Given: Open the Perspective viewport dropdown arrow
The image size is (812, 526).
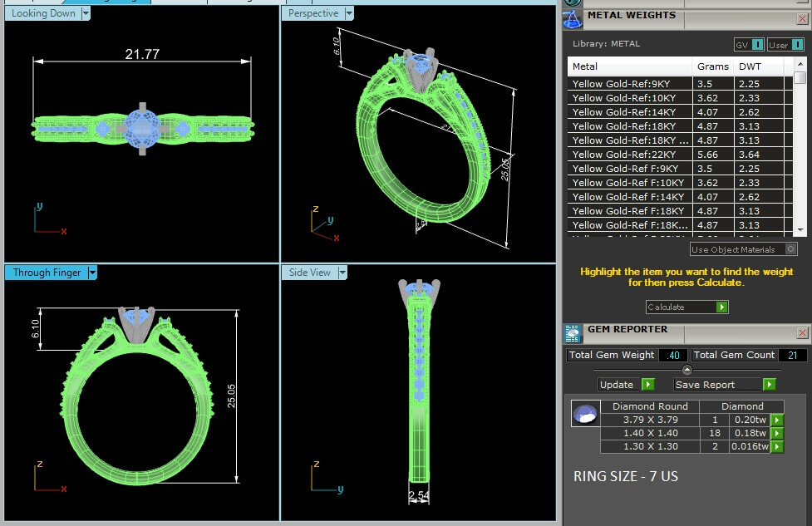Looking at the screenshot, I should point(348,13).
